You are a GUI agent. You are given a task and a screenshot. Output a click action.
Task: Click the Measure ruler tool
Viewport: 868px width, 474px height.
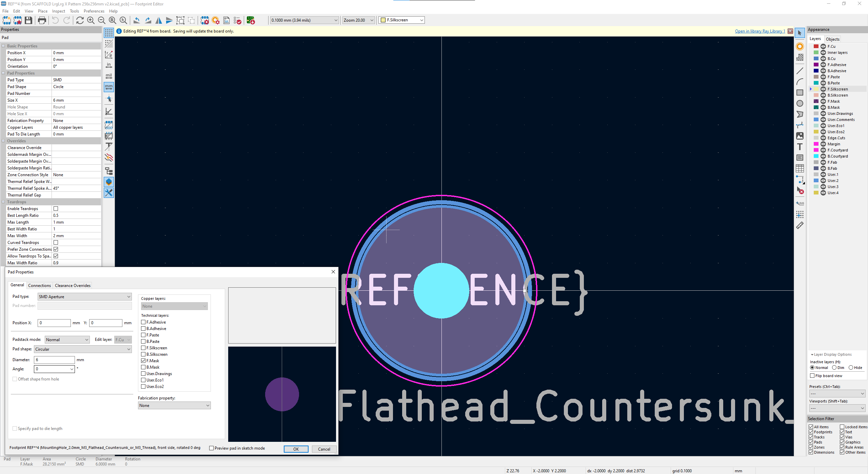800,225
